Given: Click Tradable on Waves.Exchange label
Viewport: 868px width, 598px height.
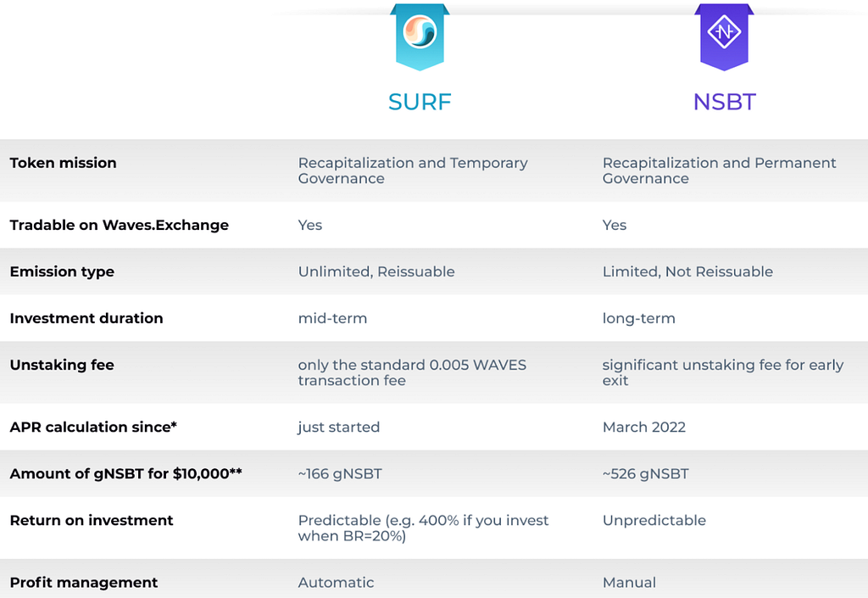Looking at the screenshot, I should pos(119,225).
